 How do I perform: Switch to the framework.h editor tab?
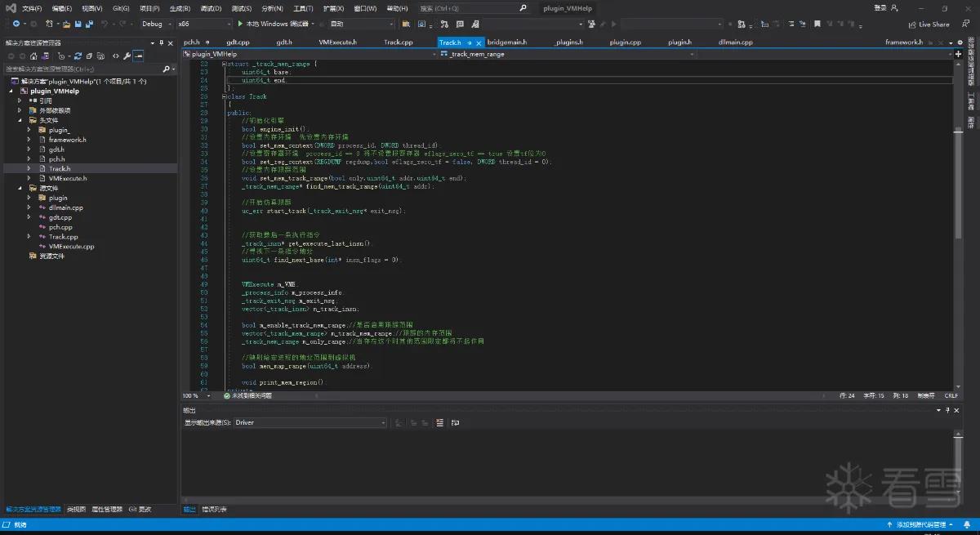(x=903, y=42)
